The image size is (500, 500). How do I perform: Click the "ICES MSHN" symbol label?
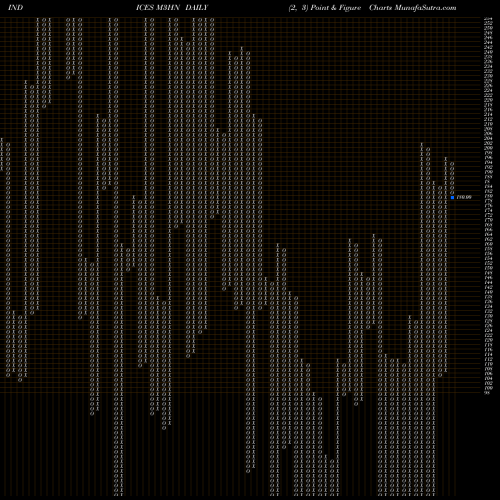[158, 8]
